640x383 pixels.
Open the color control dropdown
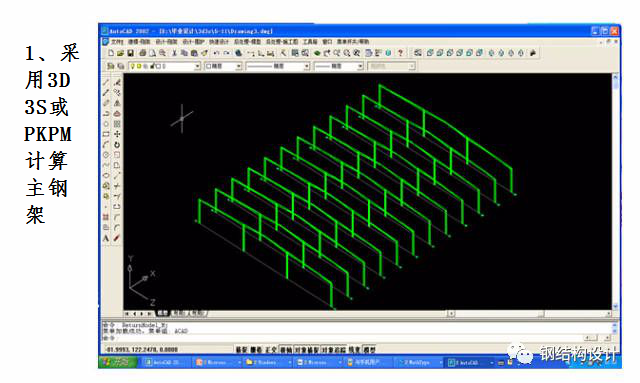pos(223,66)
